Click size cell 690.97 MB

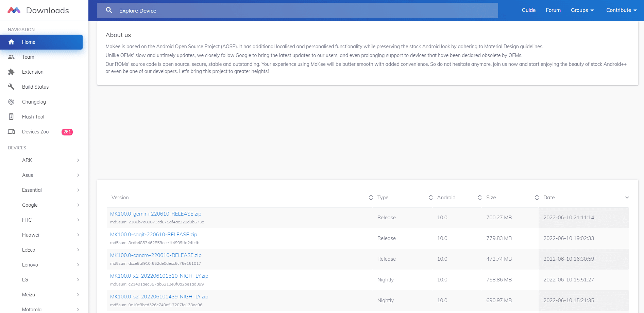pos(499,300)
